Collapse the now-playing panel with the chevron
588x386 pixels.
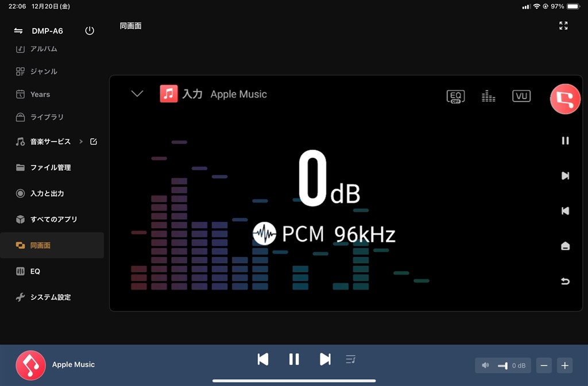coord(137,93)
